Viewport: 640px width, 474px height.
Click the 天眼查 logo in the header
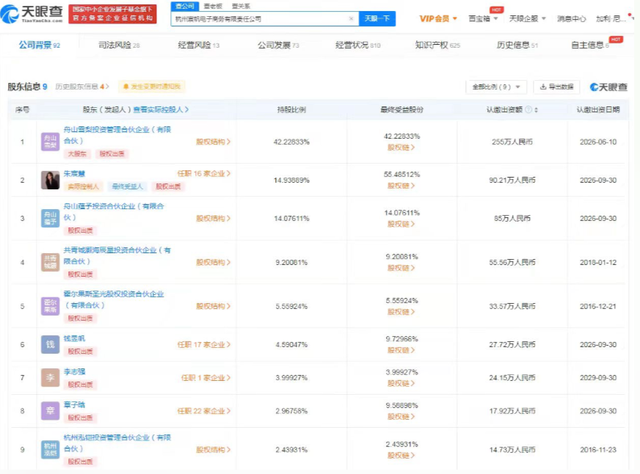click(x=32, y=14)
